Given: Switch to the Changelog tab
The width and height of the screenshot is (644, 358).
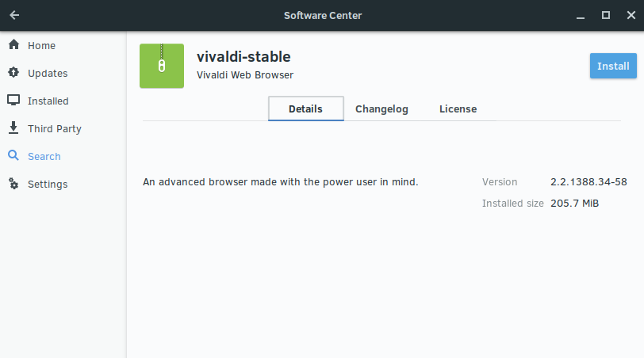Looking at the screenshot, I should pos(381,109).
